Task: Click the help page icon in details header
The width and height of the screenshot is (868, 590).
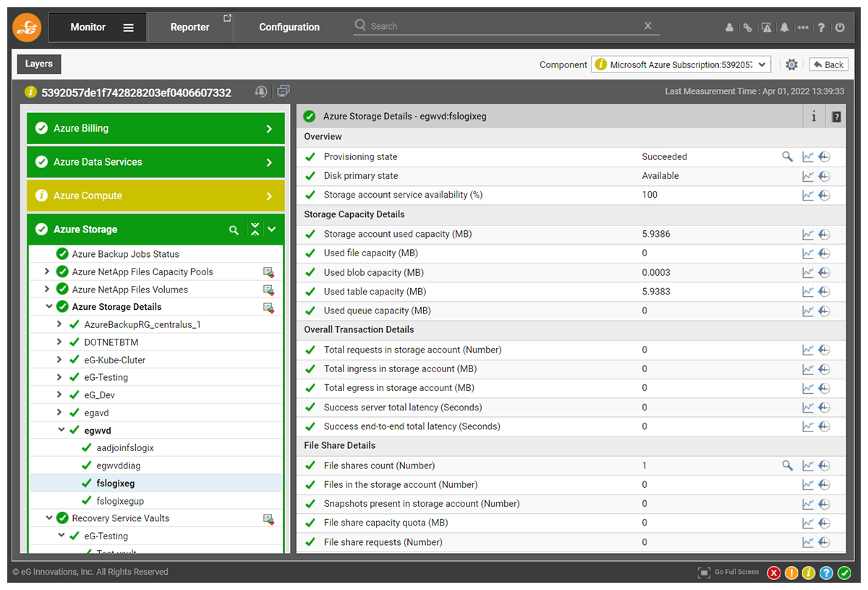Action: pos(836,117)
